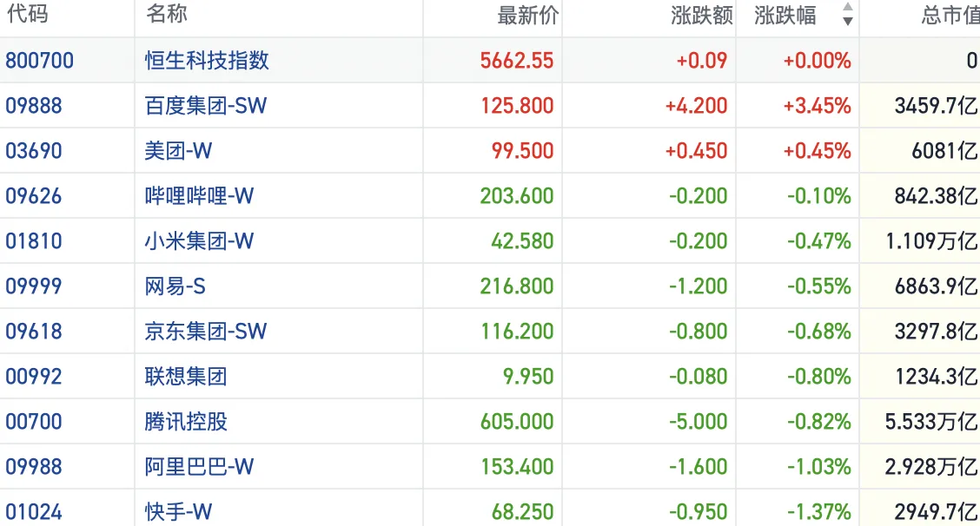Open the 百度集团-SW stock link
Screen dimensions: 980x526
pyautogui.click(x=206, y=106)
